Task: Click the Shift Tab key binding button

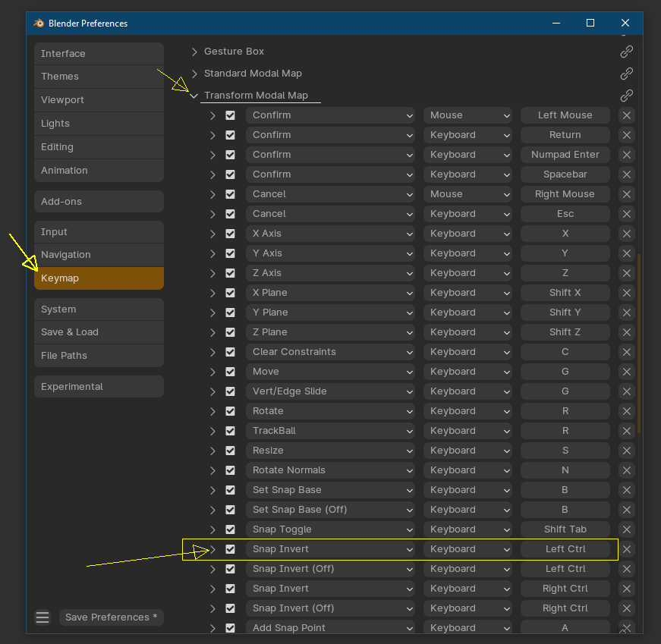Action: point(565,529)
